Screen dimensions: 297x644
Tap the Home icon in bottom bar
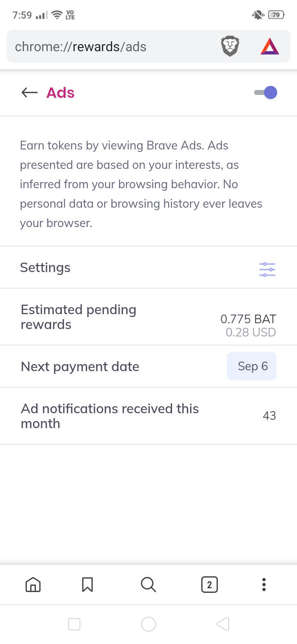33,585
